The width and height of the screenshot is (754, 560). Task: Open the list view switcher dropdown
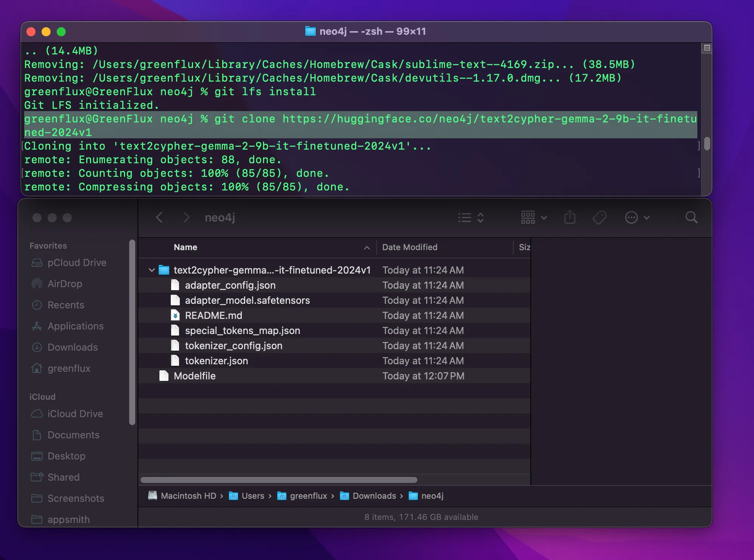(471, 218)
